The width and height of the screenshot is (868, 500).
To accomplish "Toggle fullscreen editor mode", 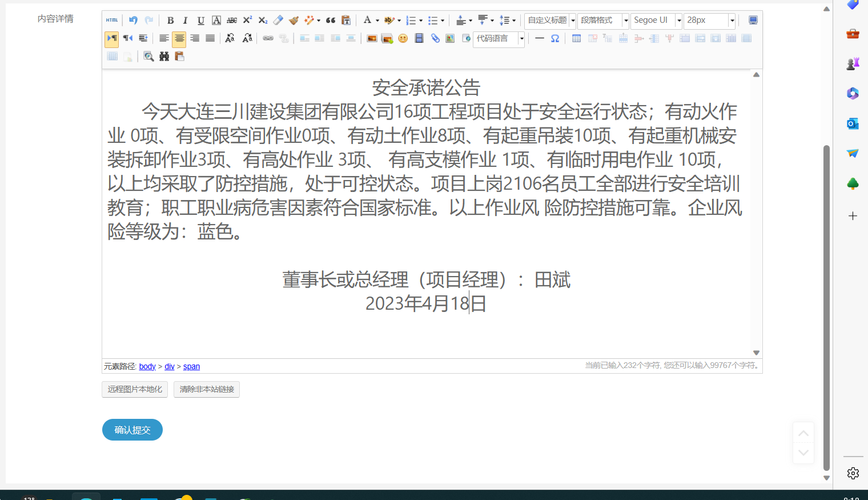I will 753,21.
